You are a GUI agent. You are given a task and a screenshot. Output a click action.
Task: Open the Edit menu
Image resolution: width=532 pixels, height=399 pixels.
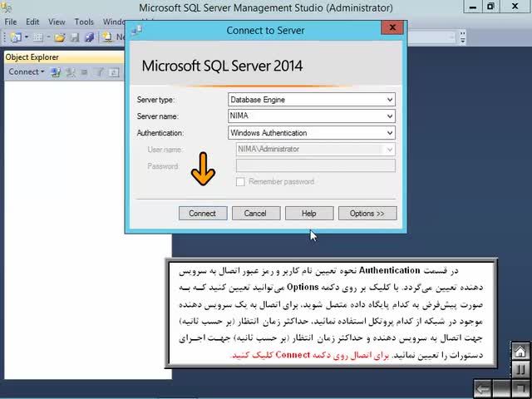pos(32,22)
